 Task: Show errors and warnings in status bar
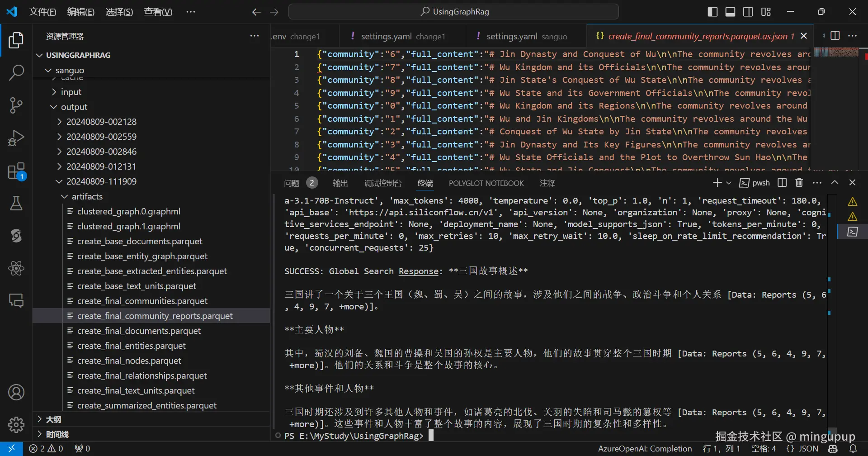pos(46,449)
